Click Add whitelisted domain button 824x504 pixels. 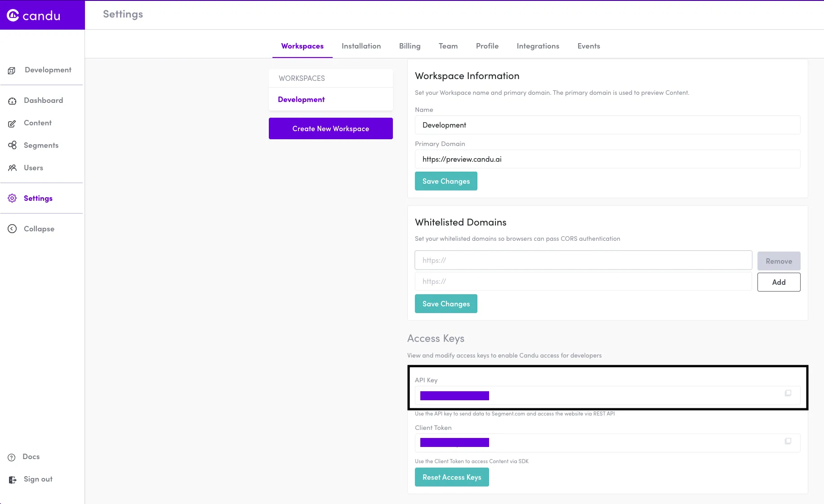point(779,282)
